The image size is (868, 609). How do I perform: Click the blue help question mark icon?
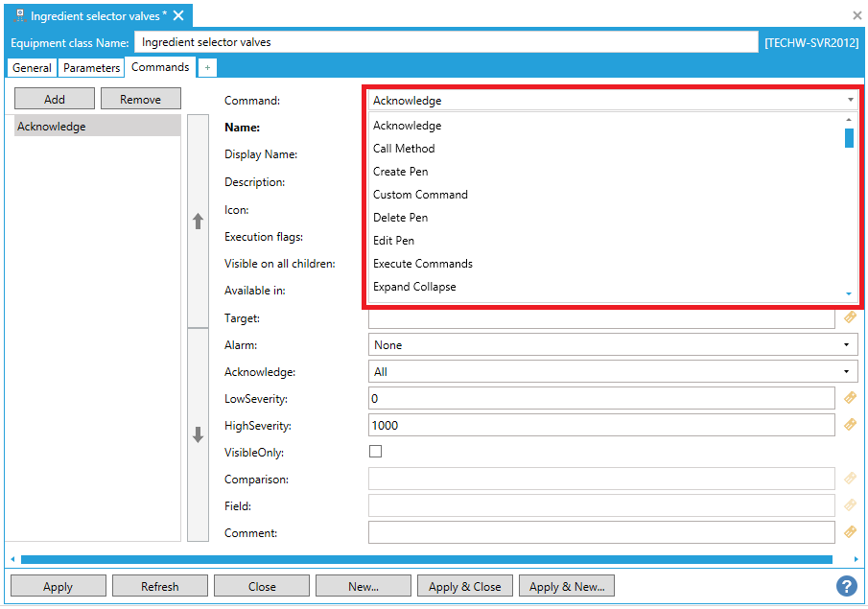(846, 586)
